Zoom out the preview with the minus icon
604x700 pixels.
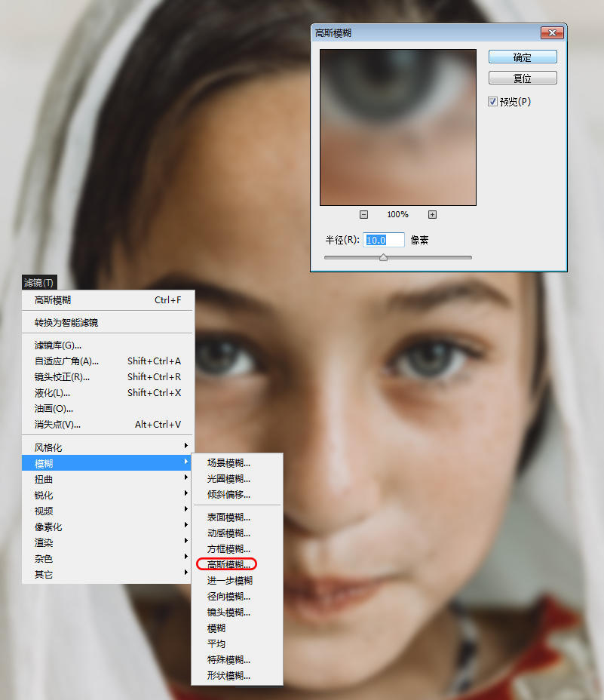pos(364,214)
